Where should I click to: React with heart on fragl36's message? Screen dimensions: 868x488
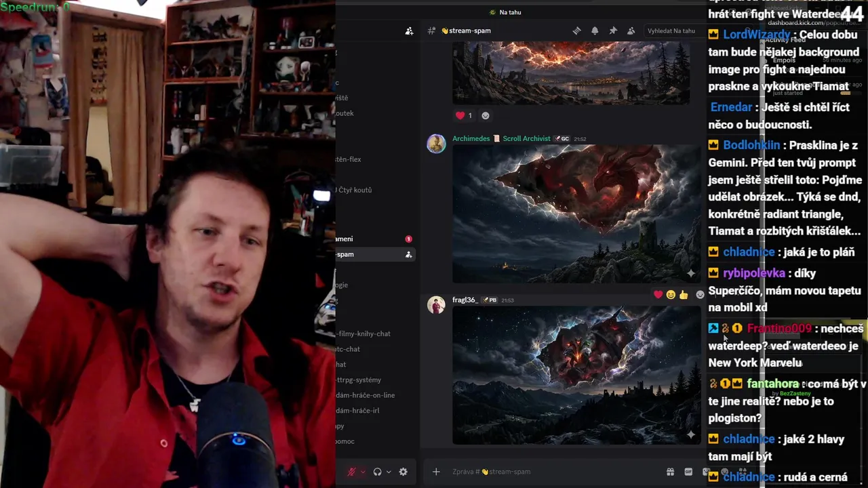click(x=658, y=295)
